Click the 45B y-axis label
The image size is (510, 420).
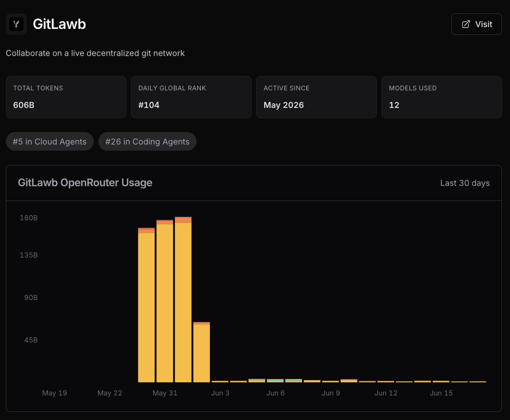tap(31, 340)
